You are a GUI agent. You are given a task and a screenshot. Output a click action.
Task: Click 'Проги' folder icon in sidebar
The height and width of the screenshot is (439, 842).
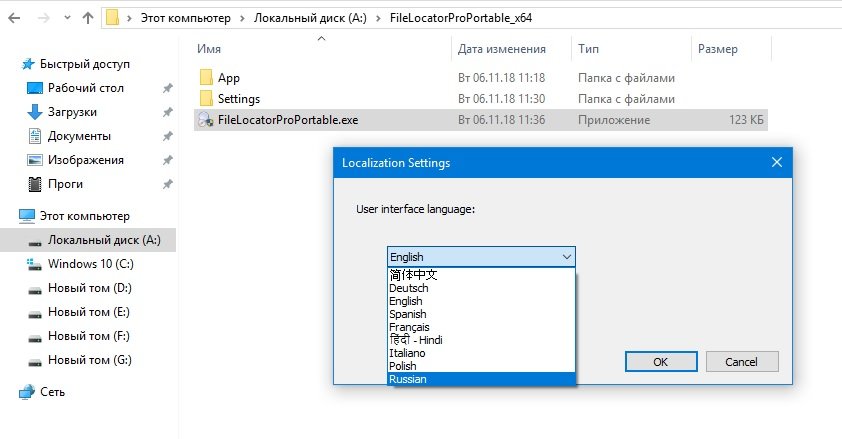coord(34,184)
